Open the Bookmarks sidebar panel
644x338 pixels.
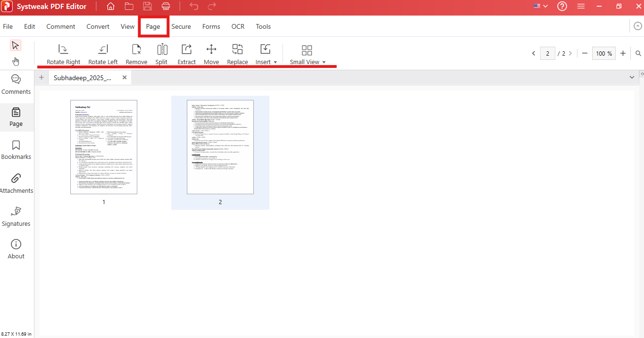click(x=16, y=150)
